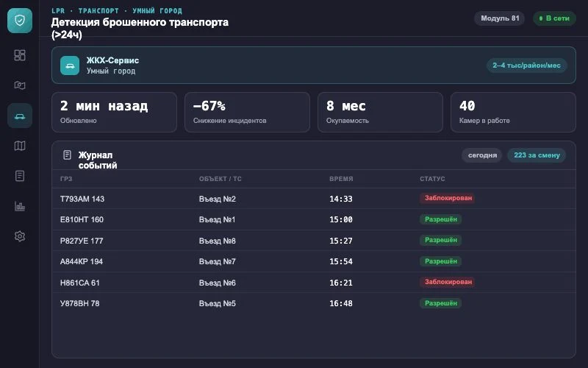Click the LPR · ТРАНСПОРТ · УМНЫЙ ГОРОД breadcrumb
Screen dimensions: 588x368
(x=117, y=11)
